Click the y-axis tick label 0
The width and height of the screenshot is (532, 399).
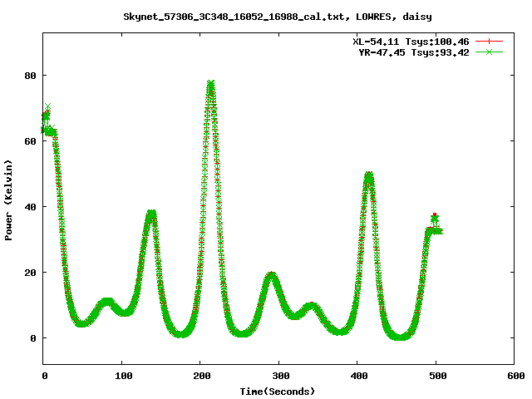tap(33, 338)
